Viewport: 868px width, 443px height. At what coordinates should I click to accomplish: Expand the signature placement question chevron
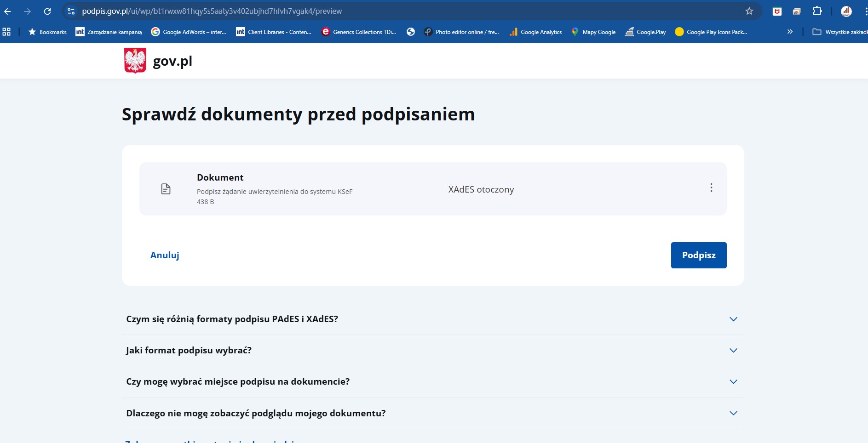click(x=733, y=382)
